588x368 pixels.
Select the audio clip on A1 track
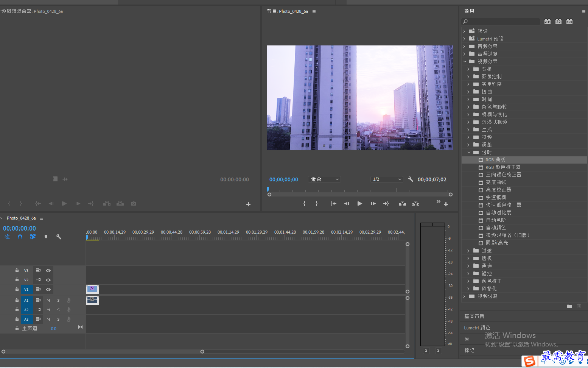(92, 300)
